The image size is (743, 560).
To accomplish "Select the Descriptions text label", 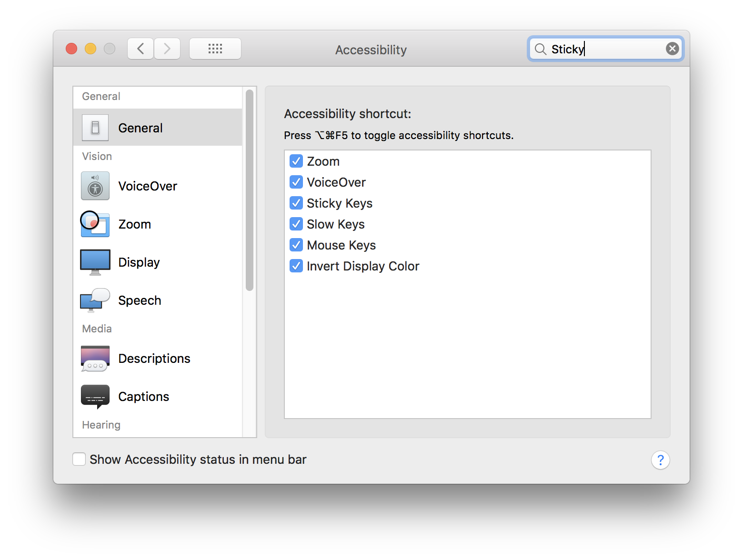I will pyautogui.click(x=154, y=359).
